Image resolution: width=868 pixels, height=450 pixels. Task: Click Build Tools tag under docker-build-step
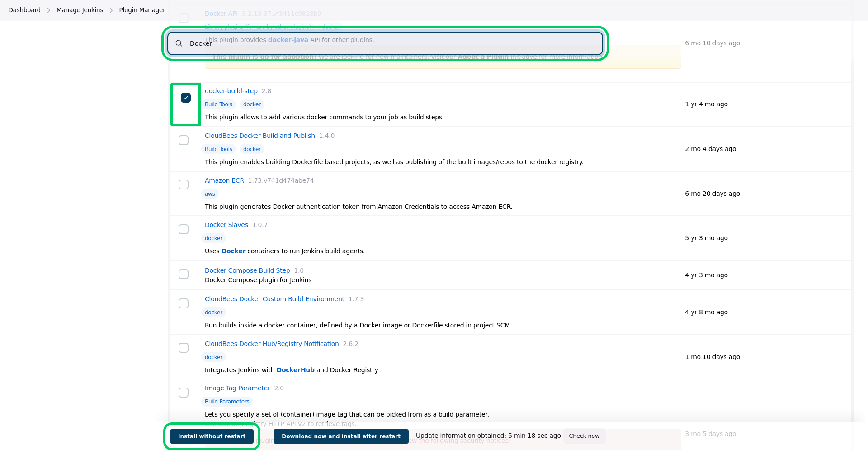tap(218, 104)
